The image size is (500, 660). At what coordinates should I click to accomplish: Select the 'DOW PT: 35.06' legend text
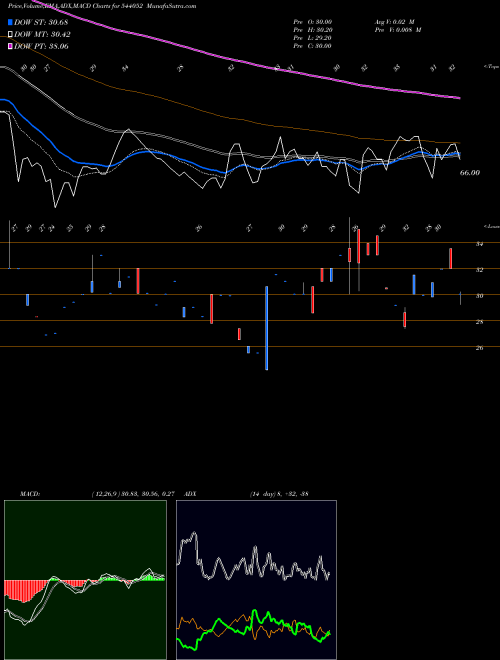tap(41, 46)
